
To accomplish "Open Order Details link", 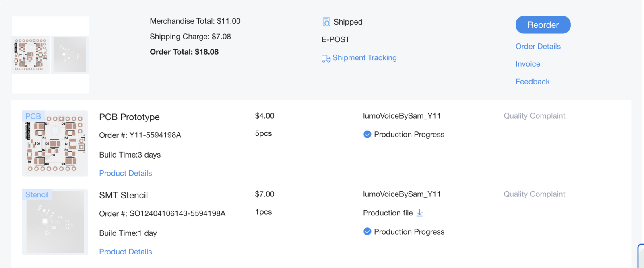I will coord(538,46).
